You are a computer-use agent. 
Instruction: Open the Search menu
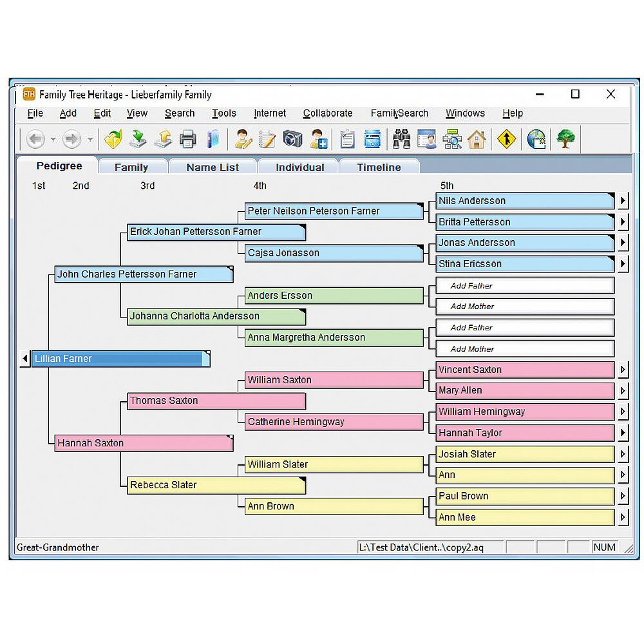tap(180, 113)
